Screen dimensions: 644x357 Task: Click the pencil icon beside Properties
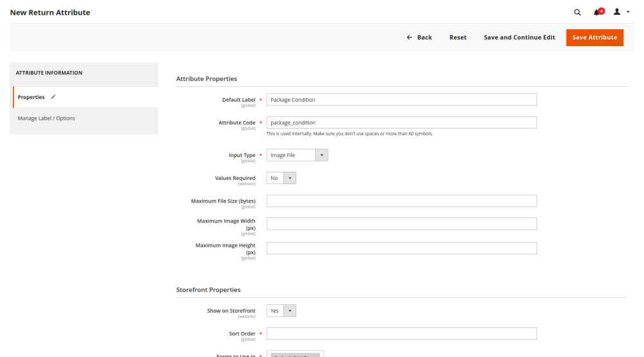coord(53,97)
